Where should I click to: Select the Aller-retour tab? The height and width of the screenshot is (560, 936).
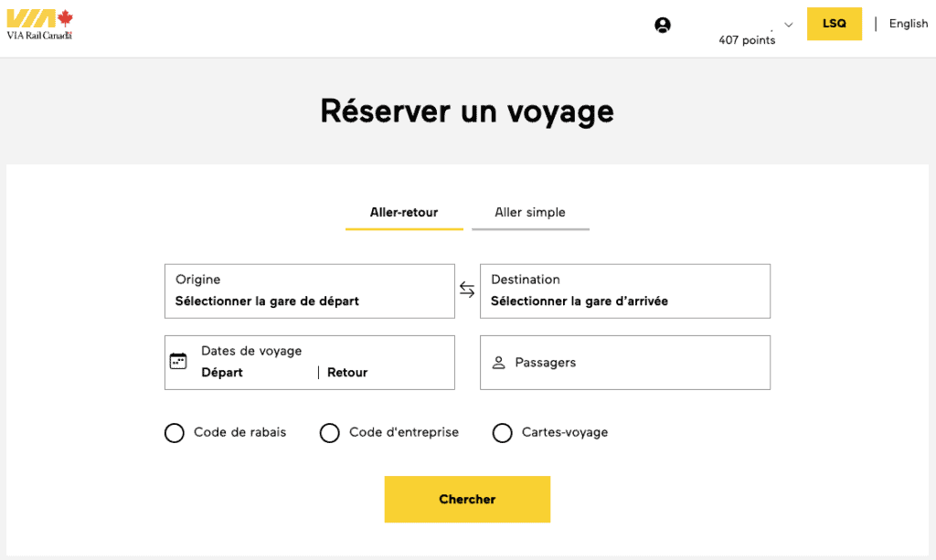[x=404, y=212]
